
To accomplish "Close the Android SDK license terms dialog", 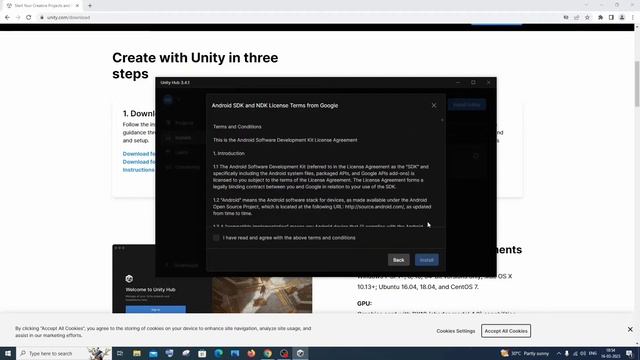I will pyautogui.click(x=434, y=105).
